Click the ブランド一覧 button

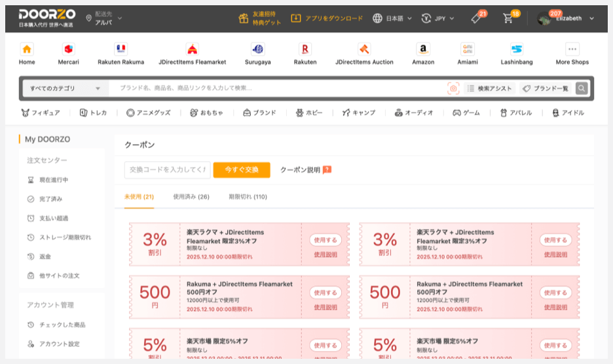(546, 88)
